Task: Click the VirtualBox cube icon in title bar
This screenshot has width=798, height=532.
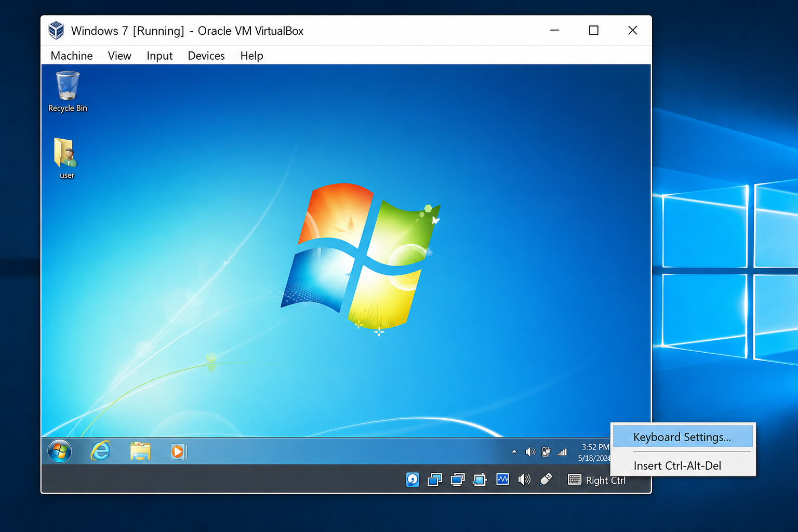Action: click(56, 31)
